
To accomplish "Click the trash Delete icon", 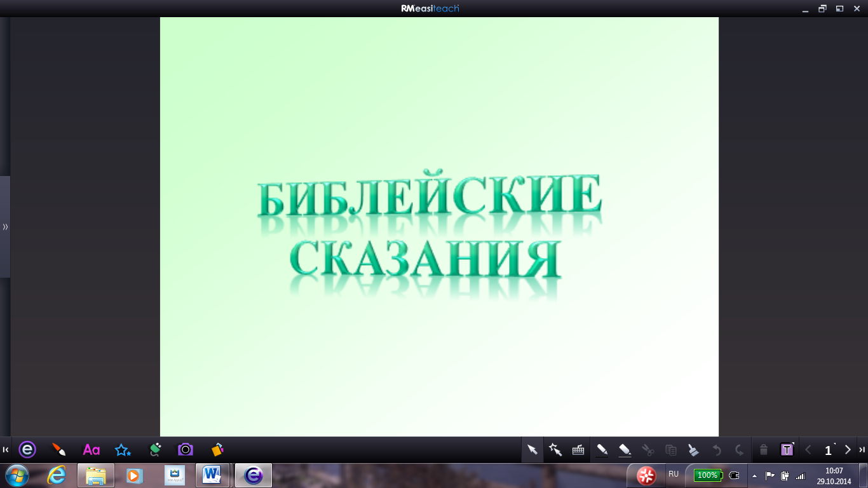I will point(764,450).
